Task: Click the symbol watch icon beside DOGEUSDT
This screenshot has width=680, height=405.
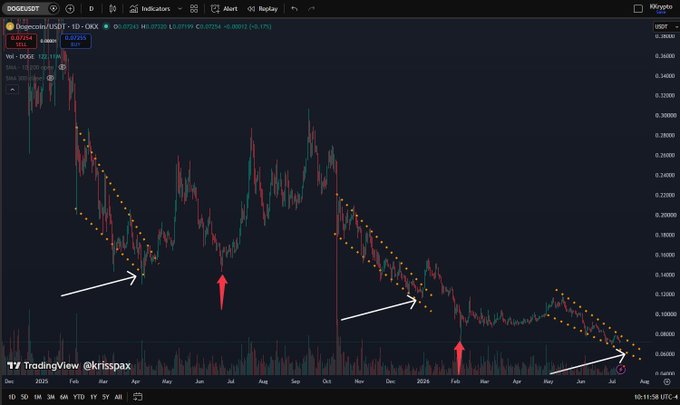Action: click(x=53, y=9)
